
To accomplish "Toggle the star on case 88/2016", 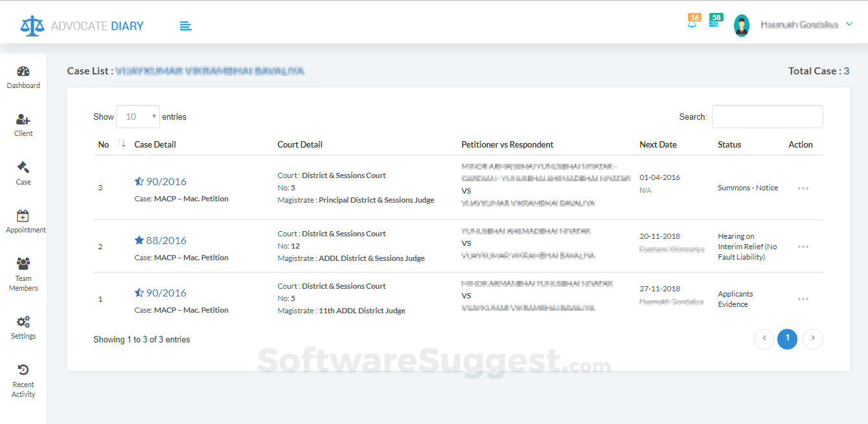I will 139,240.
